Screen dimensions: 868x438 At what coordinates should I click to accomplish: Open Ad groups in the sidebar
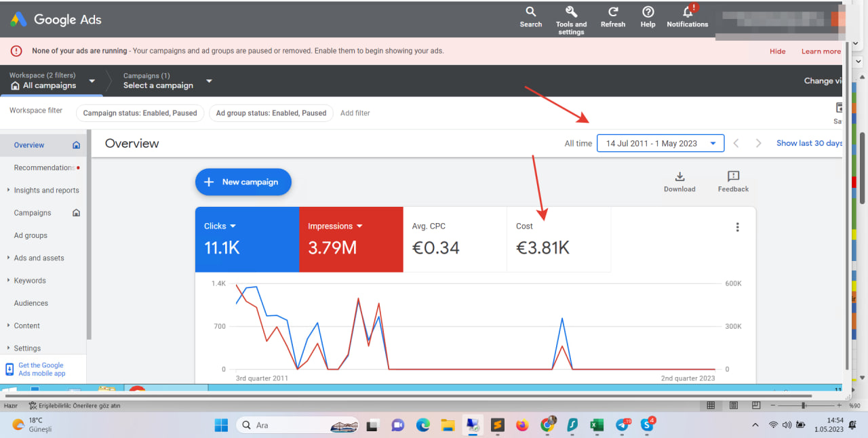(x=31, y=235)
